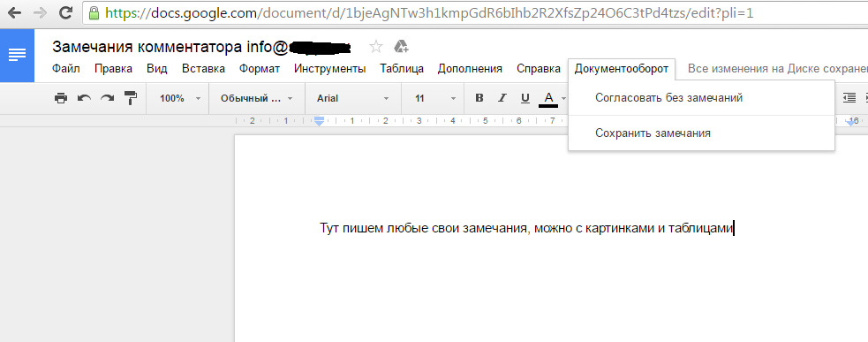This screenshot has height=342, width=868.
Task: Open the Файл menu
Action: coord(66,69)
